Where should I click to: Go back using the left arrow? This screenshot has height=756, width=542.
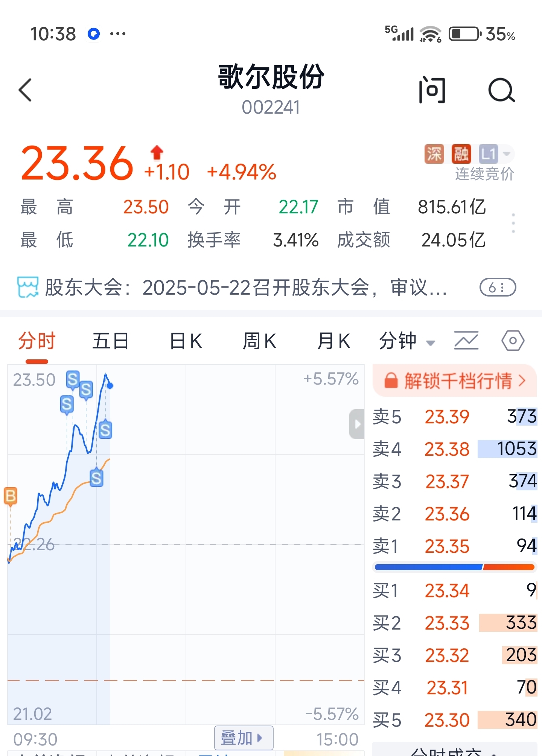coord(25,90)
